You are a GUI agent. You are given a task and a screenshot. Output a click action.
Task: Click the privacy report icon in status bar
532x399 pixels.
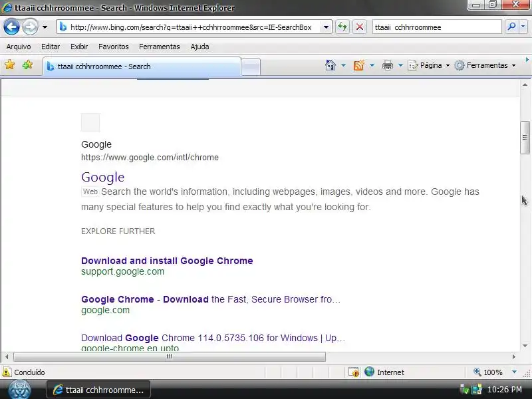[x=354, y=372]
